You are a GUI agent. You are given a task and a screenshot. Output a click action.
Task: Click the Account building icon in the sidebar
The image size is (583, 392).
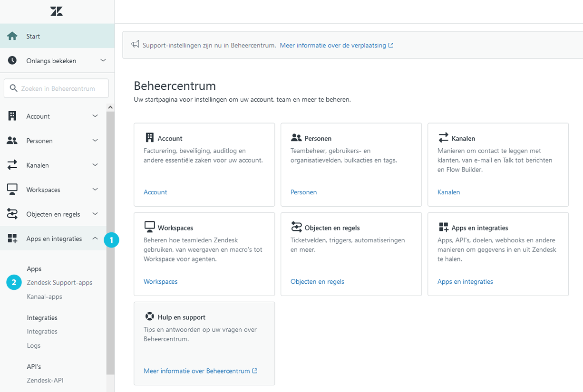pos(12,116)
